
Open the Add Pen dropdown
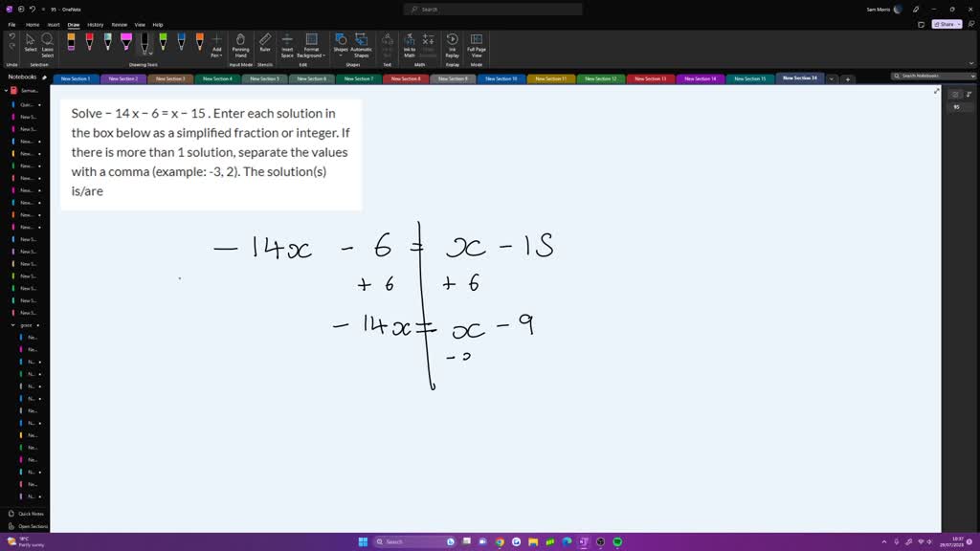[217, 43]
